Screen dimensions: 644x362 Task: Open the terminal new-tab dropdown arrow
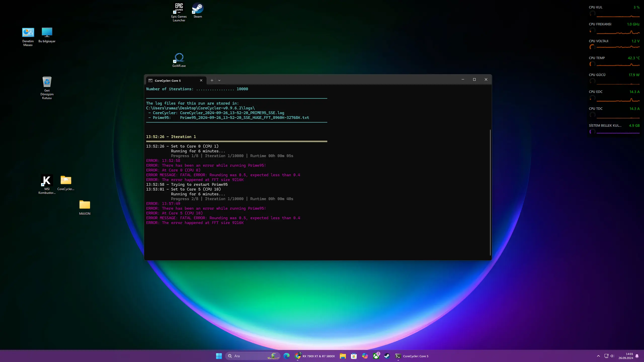(219, 80)
